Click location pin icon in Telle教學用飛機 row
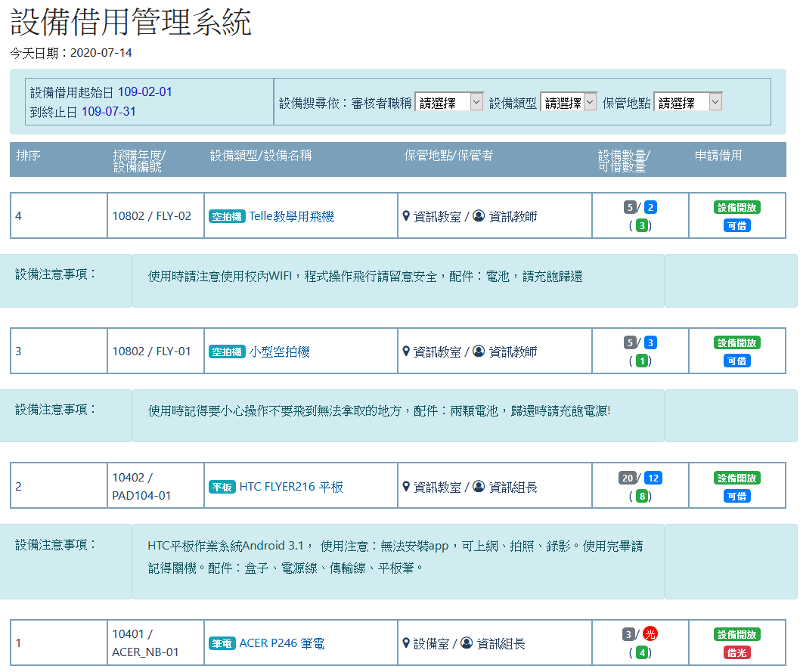 [406, 216]
